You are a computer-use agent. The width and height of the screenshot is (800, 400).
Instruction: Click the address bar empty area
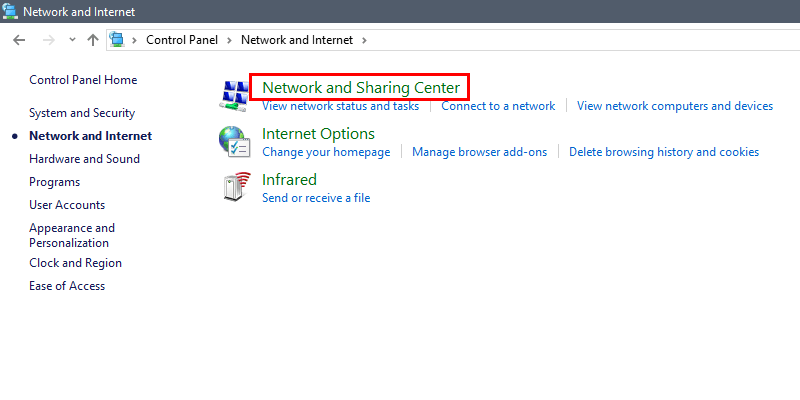(x=582, y=40)
